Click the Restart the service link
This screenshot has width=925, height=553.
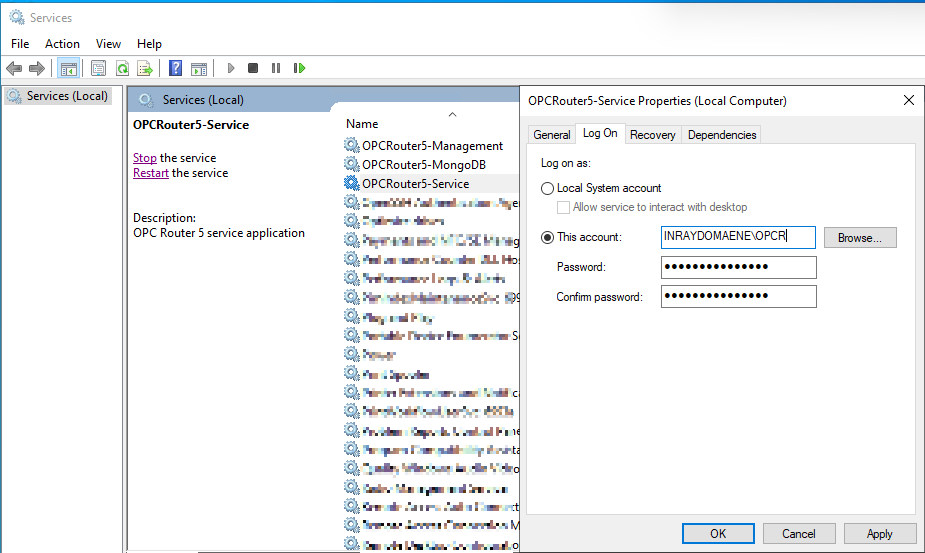(150, 173)
